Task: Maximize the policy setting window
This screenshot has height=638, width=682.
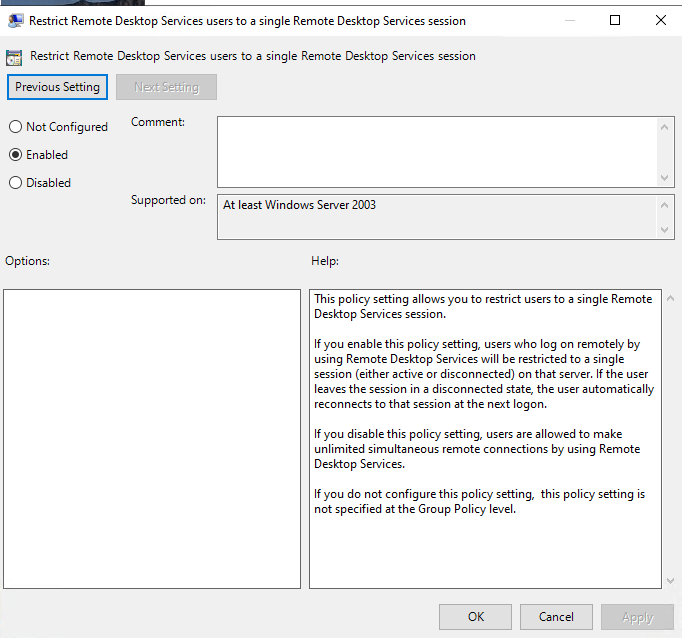Action: click(615, 20)
